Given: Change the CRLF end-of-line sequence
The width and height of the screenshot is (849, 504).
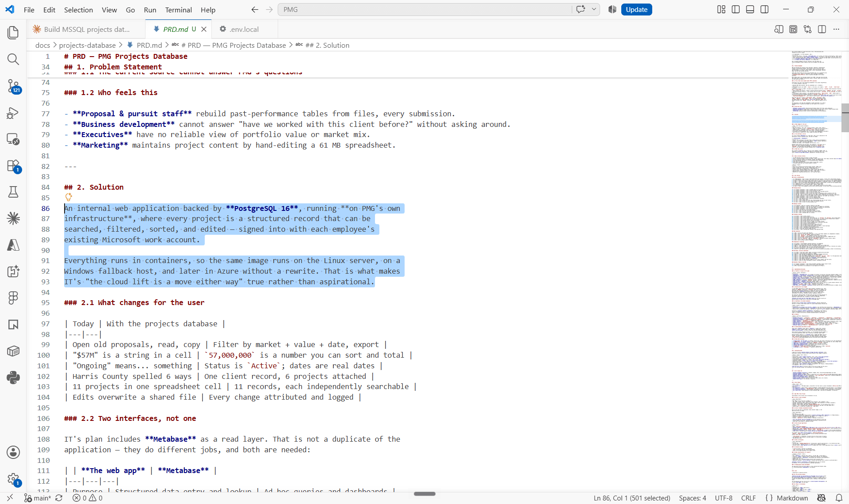Looking at the screenshot, I should tap(748, 498).
